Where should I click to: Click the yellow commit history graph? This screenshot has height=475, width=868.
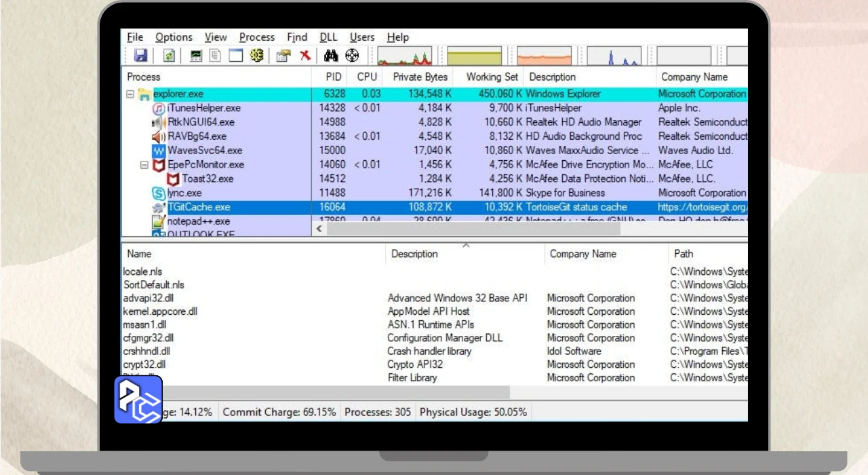click(x=474, y=56)
